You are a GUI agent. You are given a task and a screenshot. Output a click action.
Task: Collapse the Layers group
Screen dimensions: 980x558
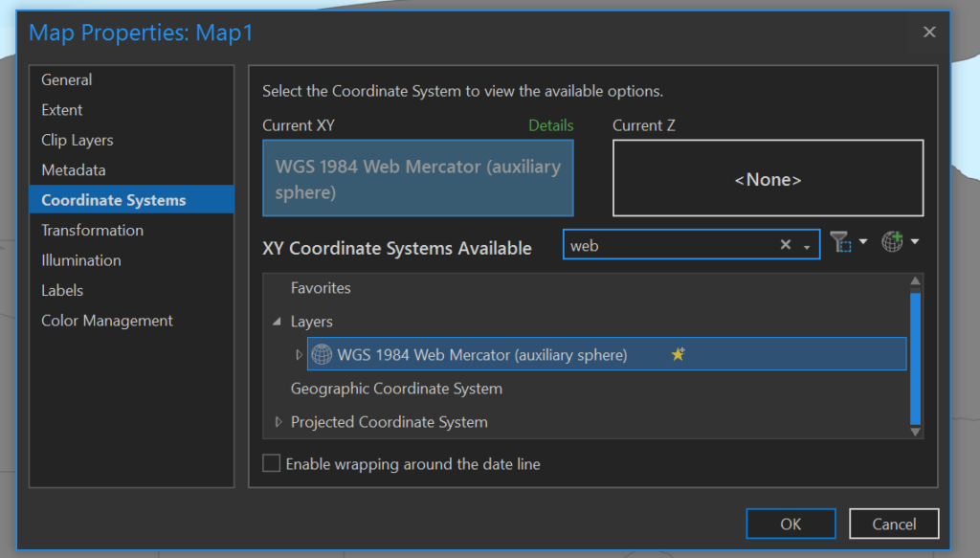(277, 322)
